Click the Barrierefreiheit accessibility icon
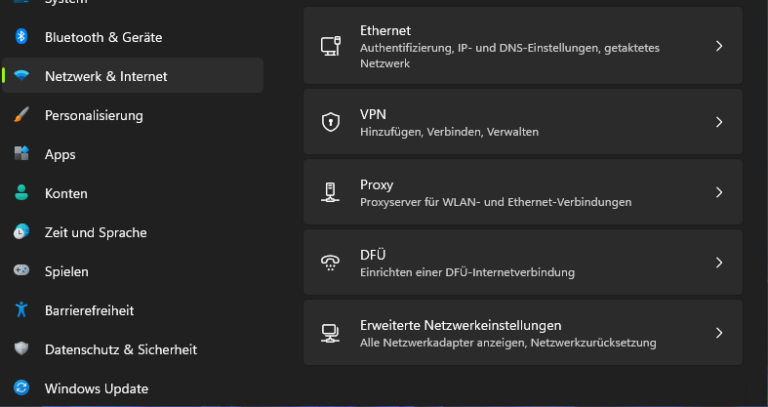The height and width of the screenshot is (407, 768). (x=21, y=310)
